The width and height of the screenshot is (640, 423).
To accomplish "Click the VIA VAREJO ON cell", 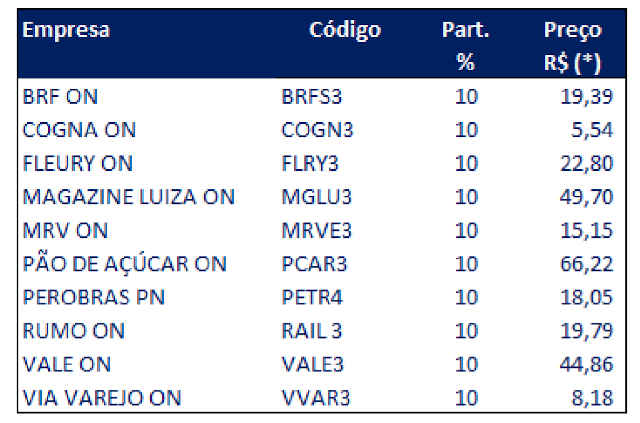I will point(102,398).
